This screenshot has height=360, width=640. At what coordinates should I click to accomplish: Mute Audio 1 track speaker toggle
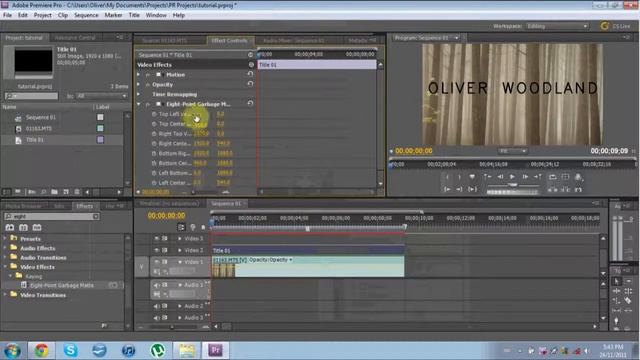(156, 285)
